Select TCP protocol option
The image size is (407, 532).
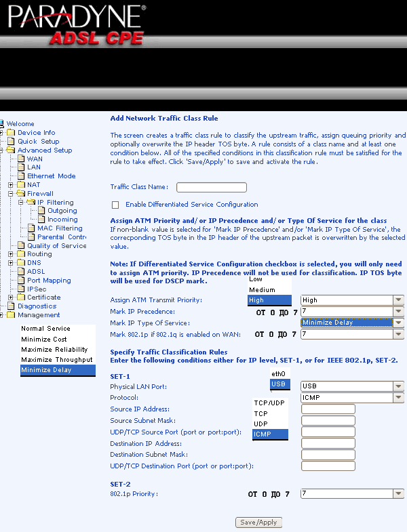point(271,414)
